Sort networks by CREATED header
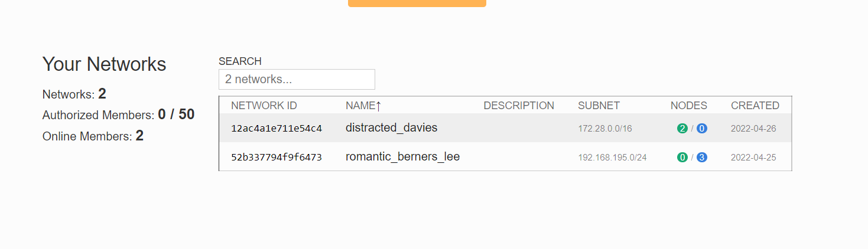This screenshot has height=249, width=868. 755,106
